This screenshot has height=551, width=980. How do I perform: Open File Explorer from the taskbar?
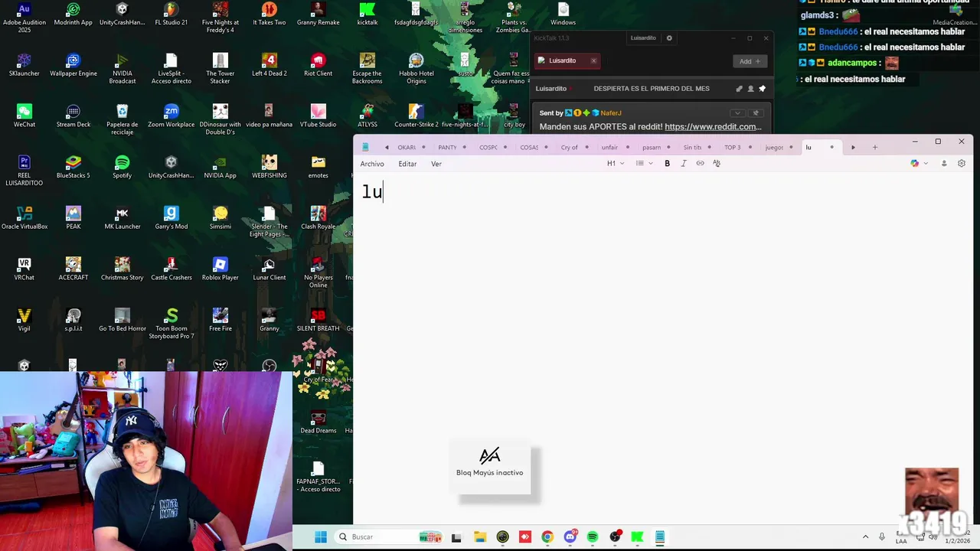479,537
